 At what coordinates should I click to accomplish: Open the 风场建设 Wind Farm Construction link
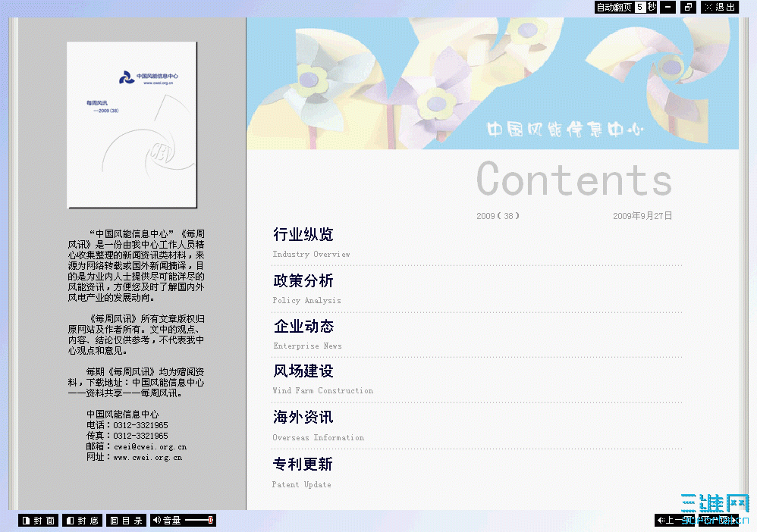[303, 372]
